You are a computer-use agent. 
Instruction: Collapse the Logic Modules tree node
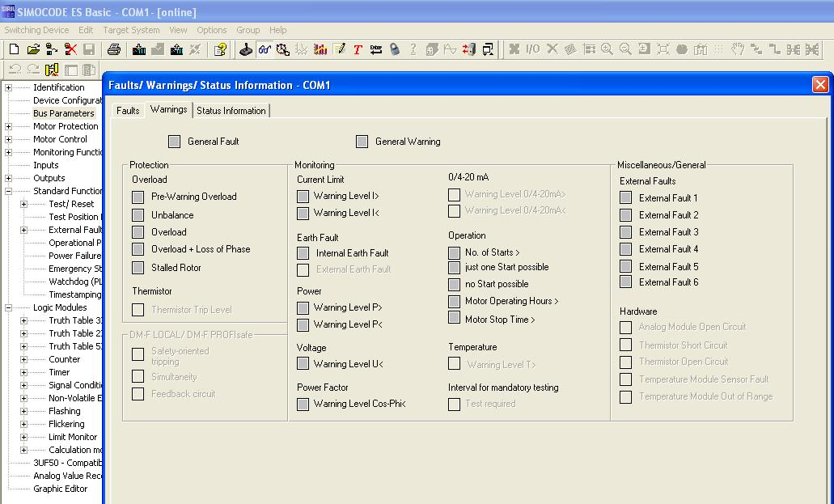[x=9, y=307]
